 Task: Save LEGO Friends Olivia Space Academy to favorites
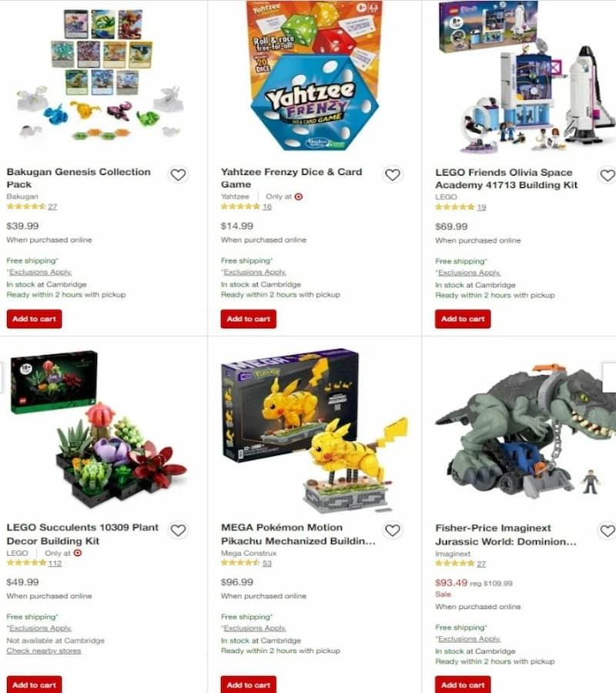tap(608, 176)
